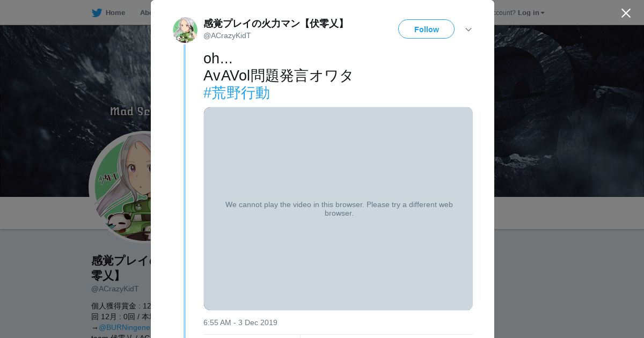The image size is (644, 338).
Task: Click the @ACrazyKidT handle in the tweet header
Action: [227, 35]
